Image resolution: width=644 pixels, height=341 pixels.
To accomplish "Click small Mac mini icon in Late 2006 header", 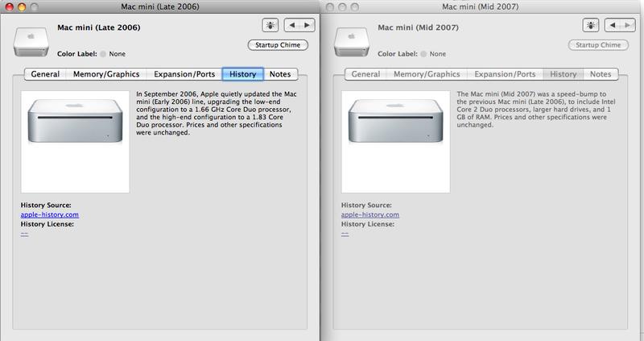I will pos(31,42).
